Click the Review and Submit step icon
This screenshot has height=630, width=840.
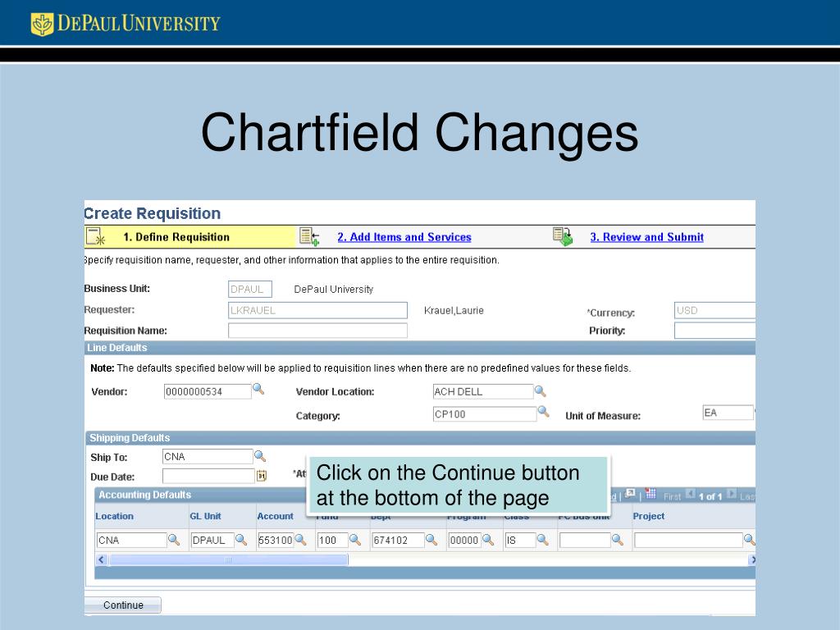[x=563, y=236]
